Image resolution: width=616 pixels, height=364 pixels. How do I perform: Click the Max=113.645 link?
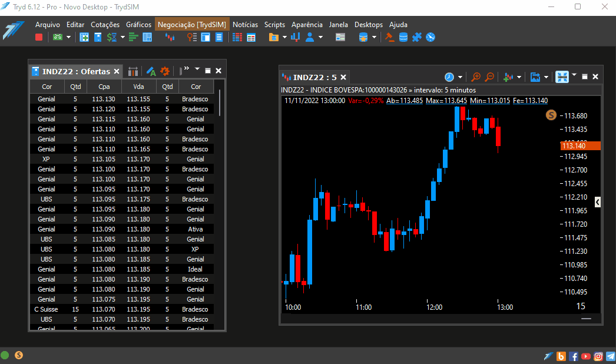click(x=446, y=101)
